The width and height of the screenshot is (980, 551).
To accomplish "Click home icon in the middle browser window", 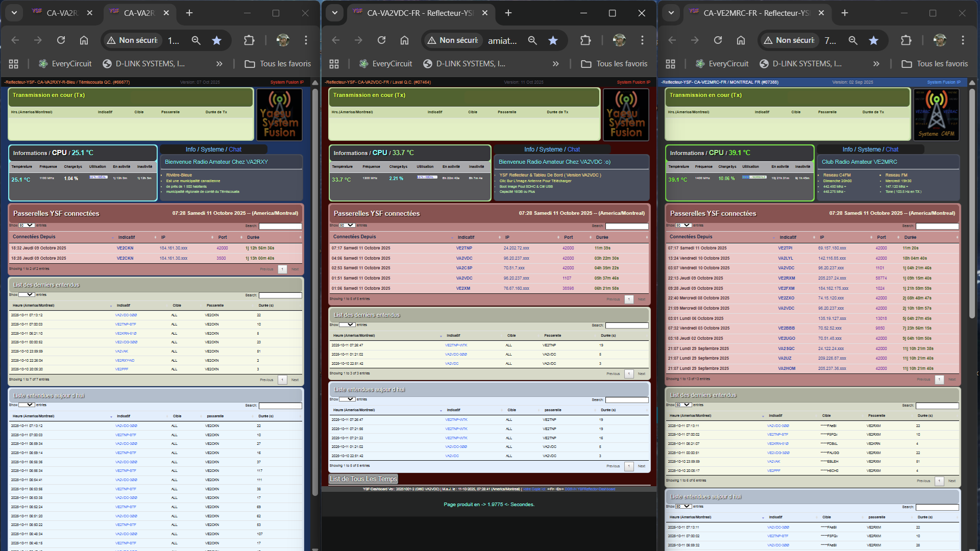I will 404,40.
